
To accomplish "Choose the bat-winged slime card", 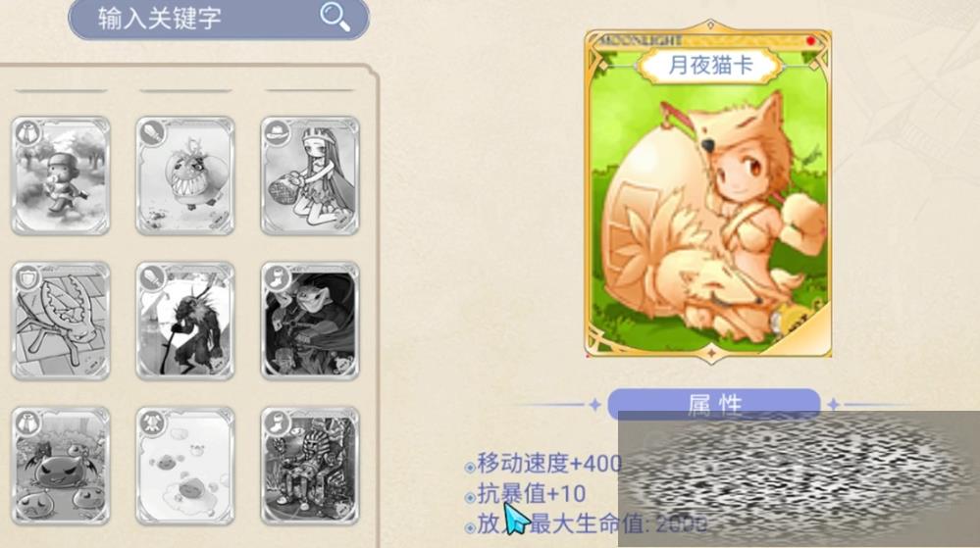I will click(x=61, y=467).
